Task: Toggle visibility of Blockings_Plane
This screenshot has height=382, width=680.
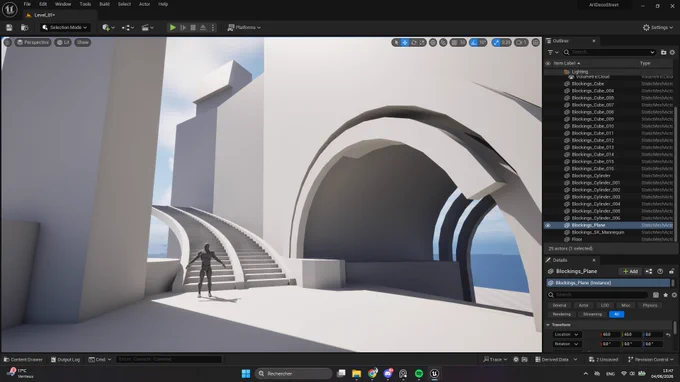Action: click(x=548, y=225)
